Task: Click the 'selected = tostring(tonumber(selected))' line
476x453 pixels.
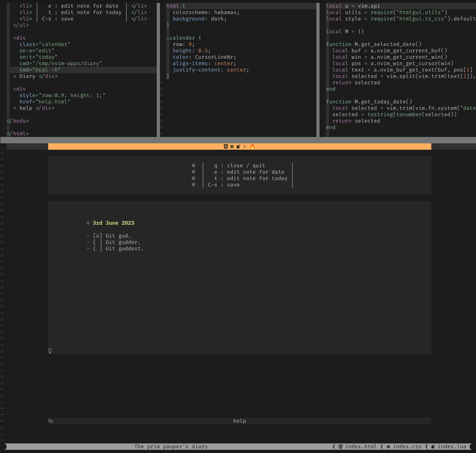Action: click(x=395, y=115)
